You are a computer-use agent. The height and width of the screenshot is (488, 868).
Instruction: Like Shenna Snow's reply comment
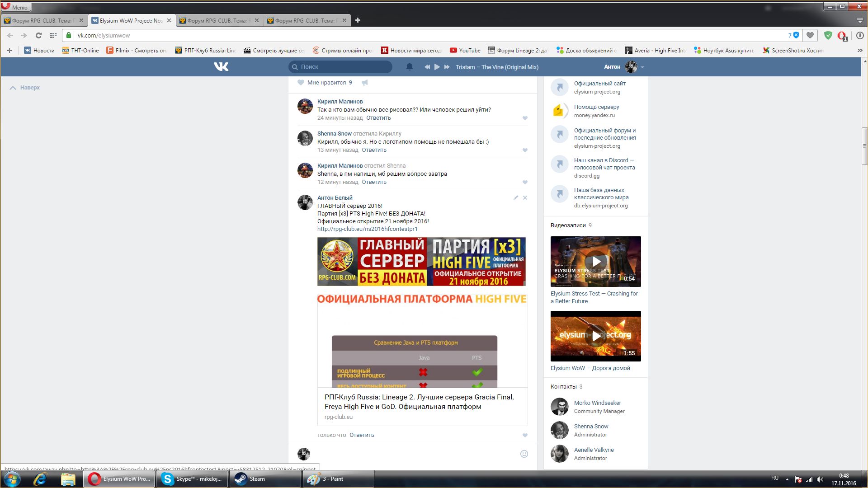click(525, 150)
